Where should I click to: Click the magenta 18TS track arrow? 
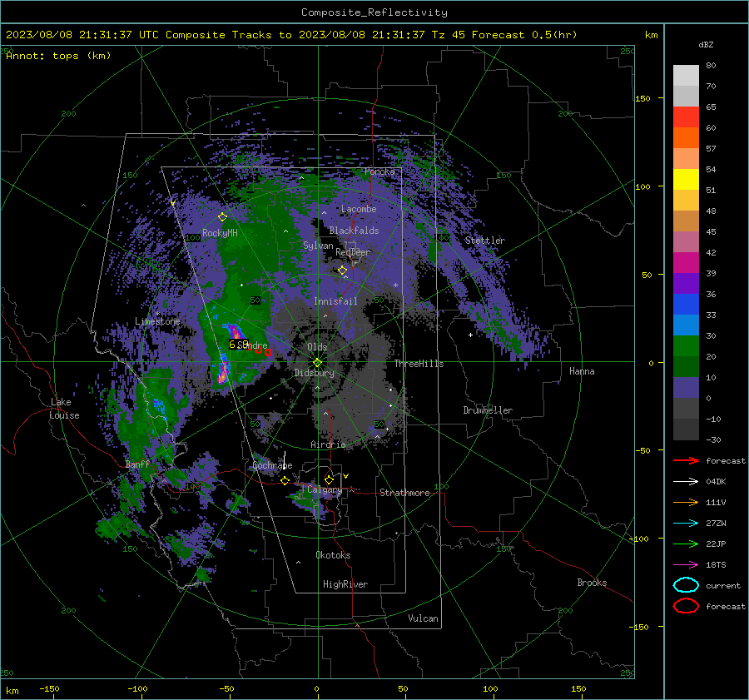[686, 565]
